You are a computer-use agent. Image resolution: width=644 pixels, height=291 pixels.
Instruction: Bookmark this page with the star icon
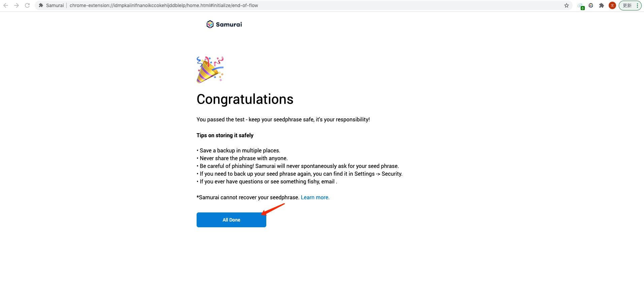pyautogui.click(x=567, y=5)
